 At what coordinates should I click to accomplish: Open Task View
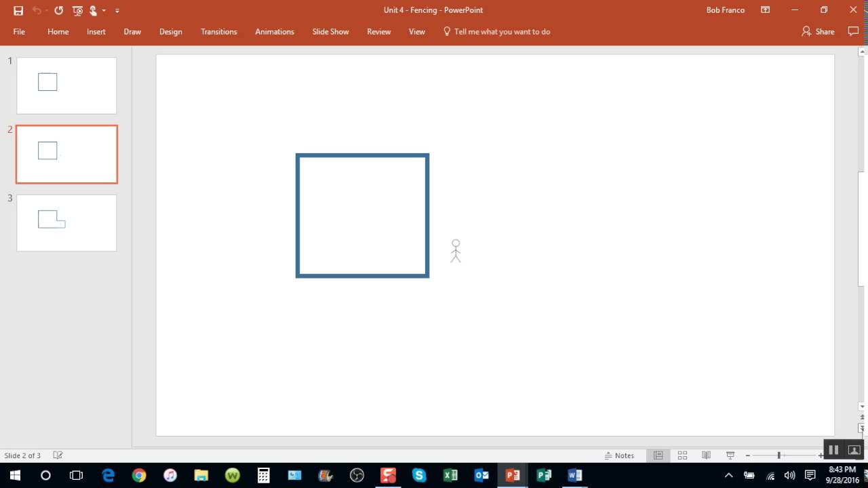[77, 475]
